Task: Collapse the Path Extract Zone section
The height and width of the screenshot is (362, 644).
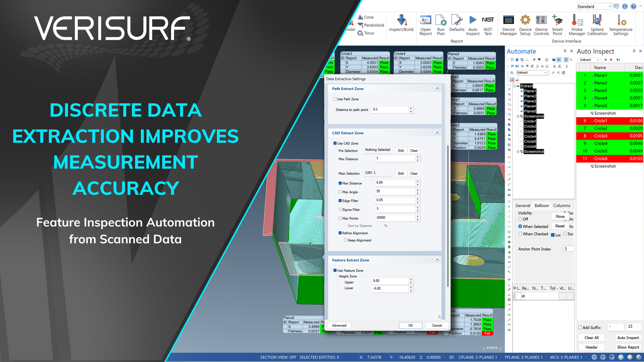Action: tap(437, 88)
